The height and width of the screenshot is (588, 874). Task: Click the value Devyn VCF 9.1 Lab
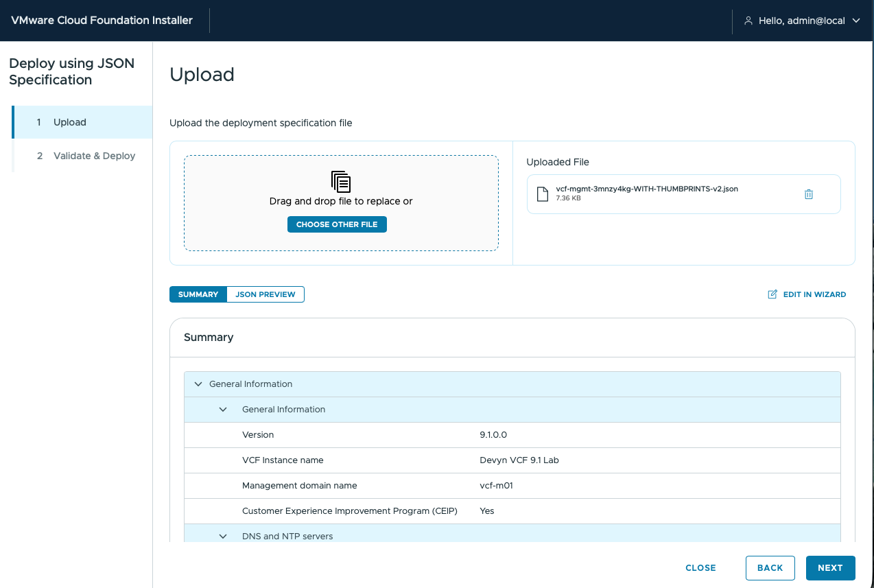pyautogui.click(x=519, y=460)
